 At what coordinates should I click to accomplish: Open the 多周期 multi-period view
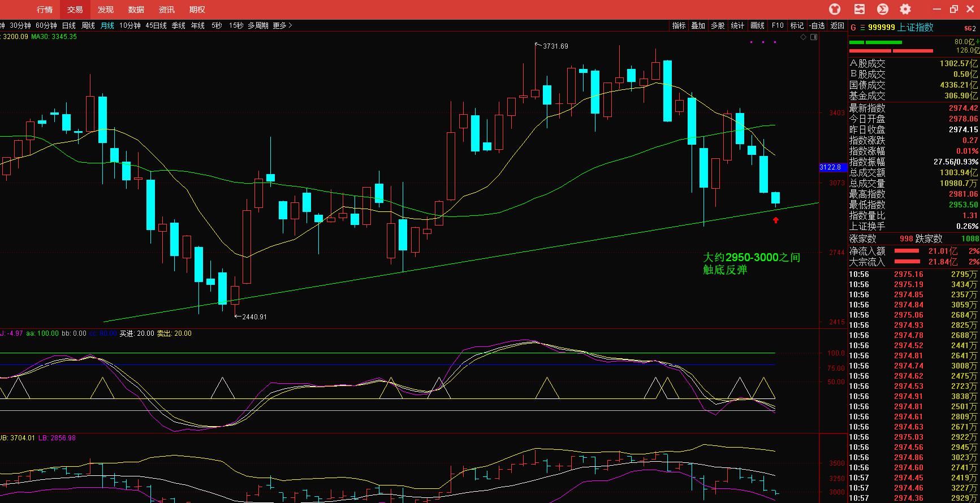pos(258,25)
